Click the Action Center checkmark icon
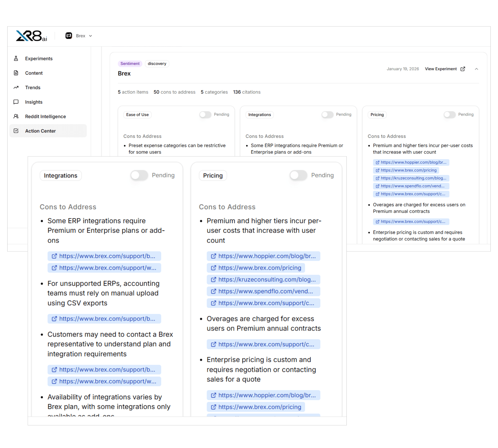This screenshot has width=498, height=448. pos(16,131)
